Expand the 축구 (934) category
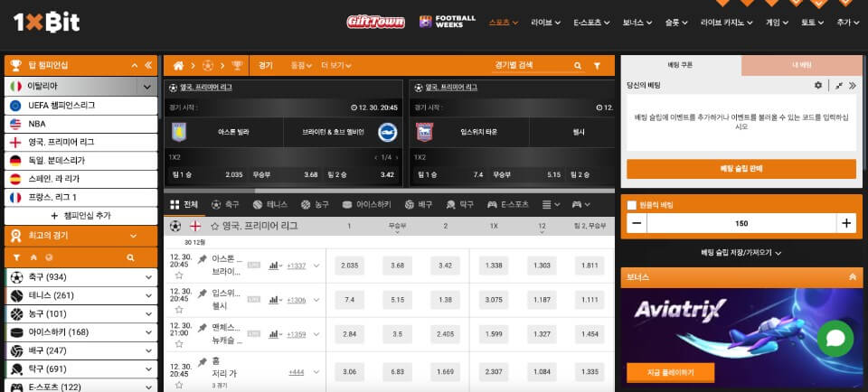 pos(148,277)
